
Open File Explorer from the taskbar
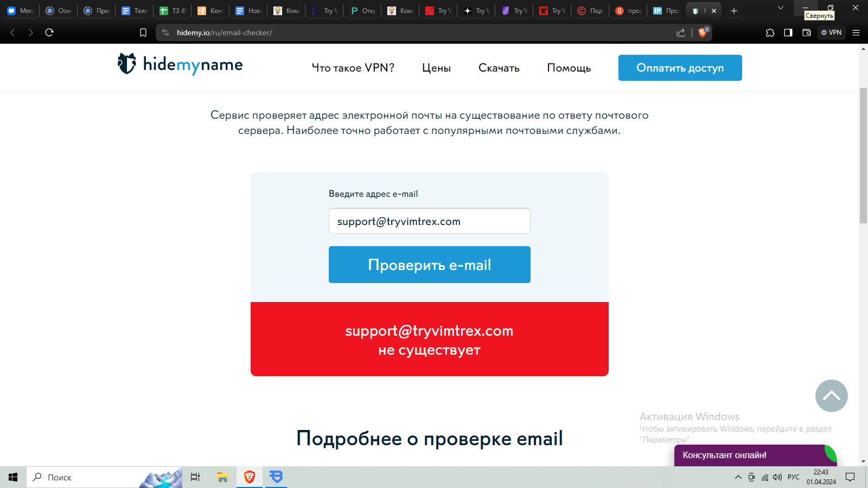tap(222, 477)
